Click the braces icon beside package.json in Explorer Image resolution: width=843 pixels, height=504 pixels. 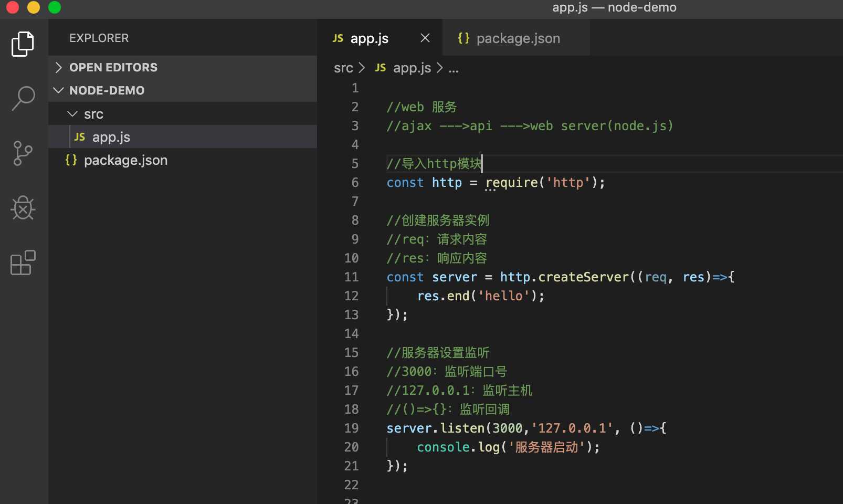pyautogui.click(x=71, y=160)
